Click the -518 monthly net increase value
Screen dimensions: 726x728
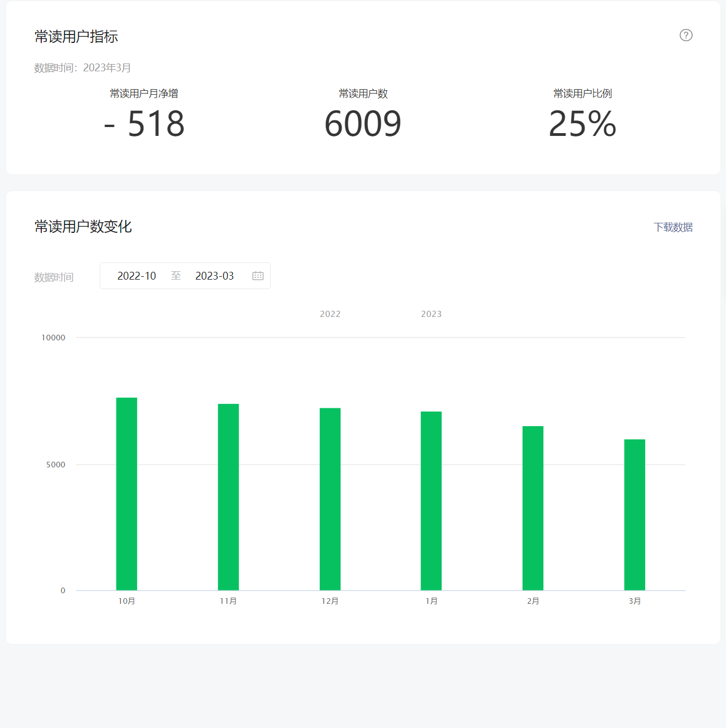(x=144, y=124)
